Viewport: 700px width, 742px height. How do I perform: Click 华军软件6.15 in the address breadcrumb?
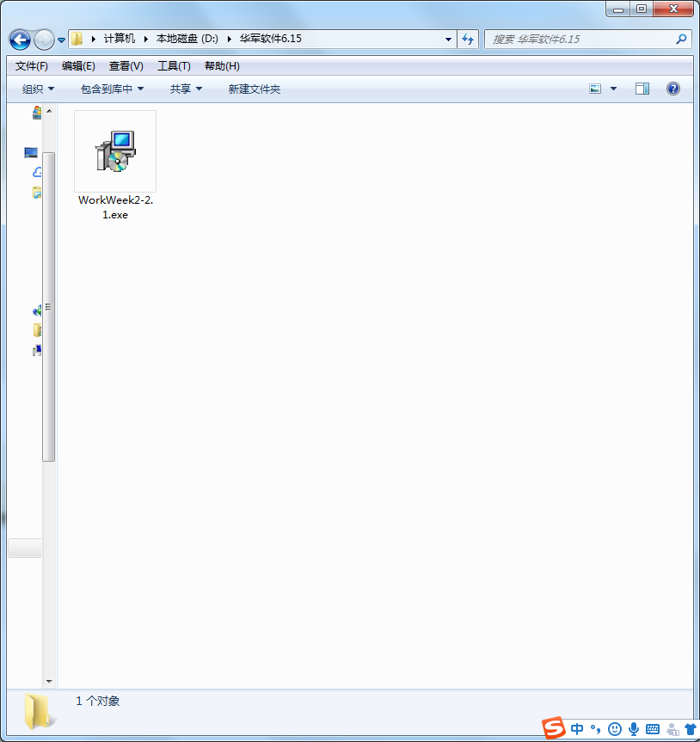click(x=271, y=39)
